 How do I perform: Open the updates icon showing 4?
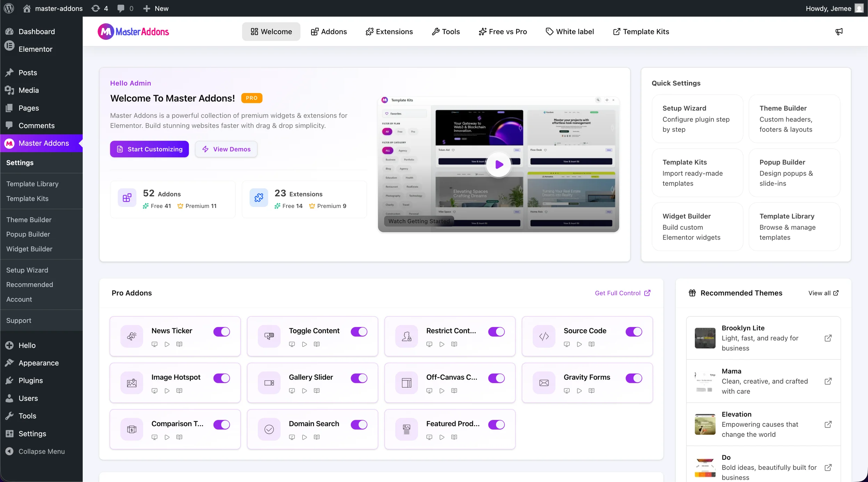coord(100,8)
